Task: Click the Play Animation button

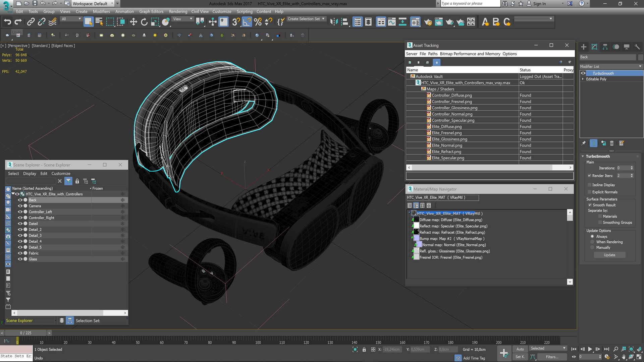Action: click(590, 349)
